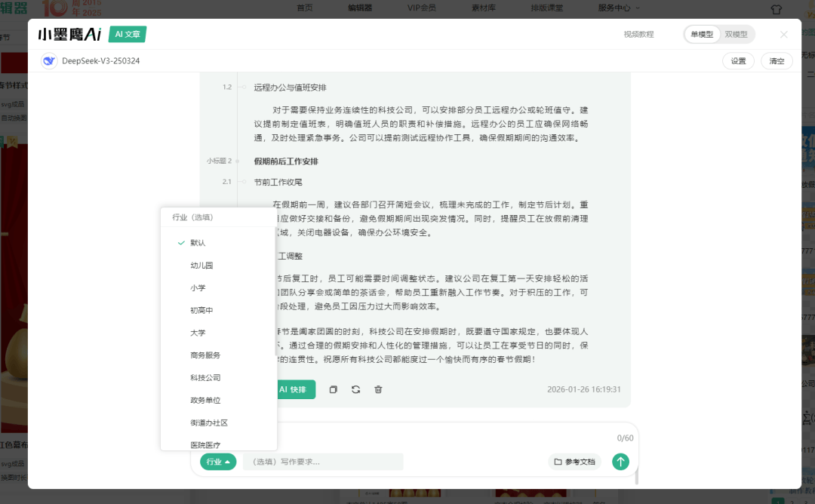Click the DeepSeek model logo icon
Image resolution: width=815 pixels, height=504 pixels.
pyautogui.click(x=49, y=61)
